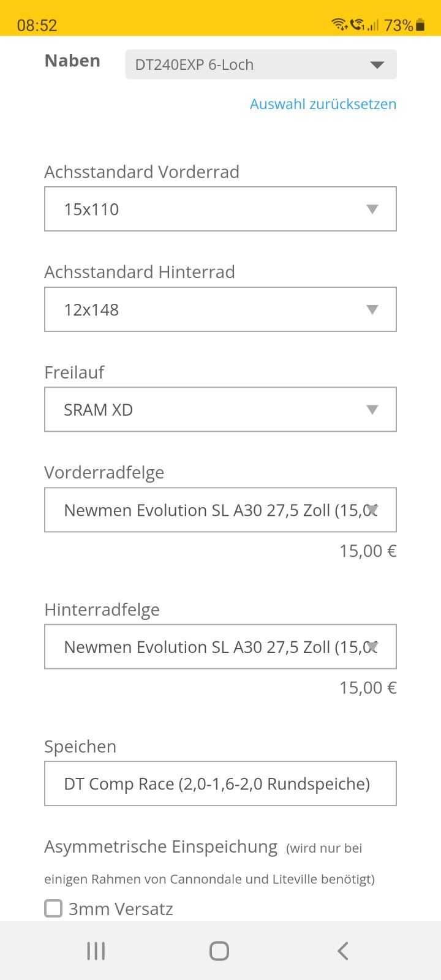Tap the battery status icon
441x980 pixels.
(420, 25)
